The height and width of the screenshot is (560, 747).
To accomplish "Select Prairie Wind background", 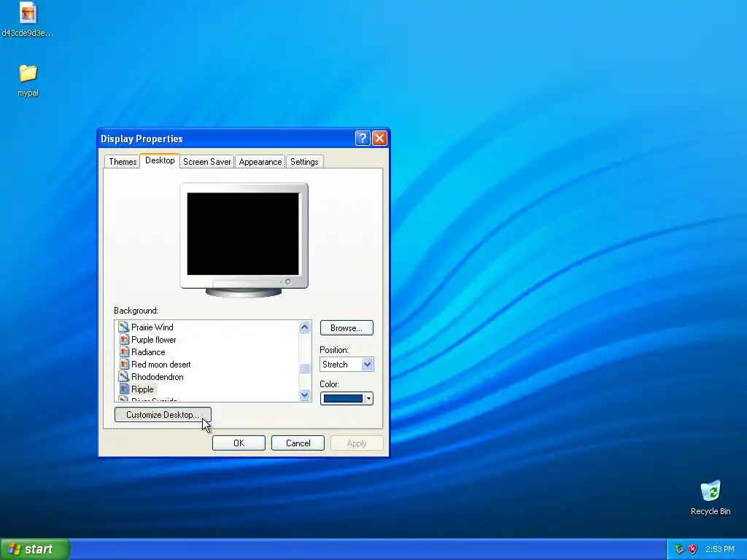I will [152, 327].
